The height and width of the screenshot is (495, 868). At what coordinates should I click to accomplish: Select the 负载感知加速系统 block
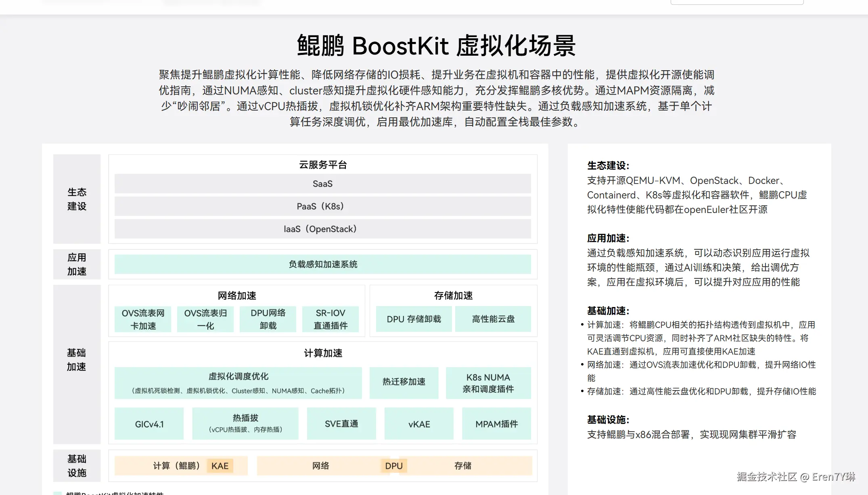pos(322,264)
